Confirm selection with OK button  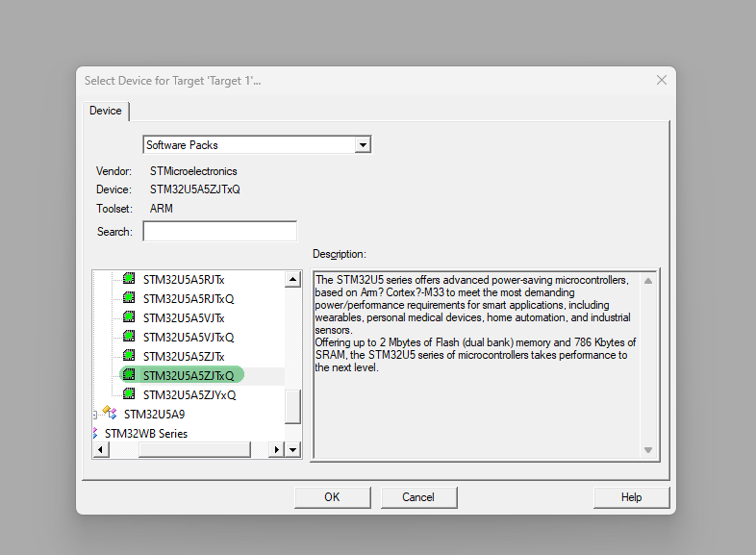(332, 497)
